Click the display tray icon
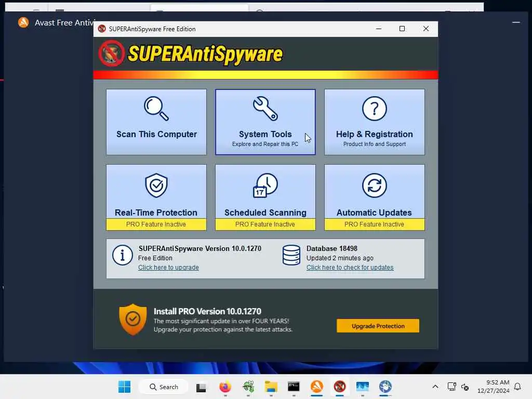This screenshot has width=532, height=399. (x=451, y=387)
